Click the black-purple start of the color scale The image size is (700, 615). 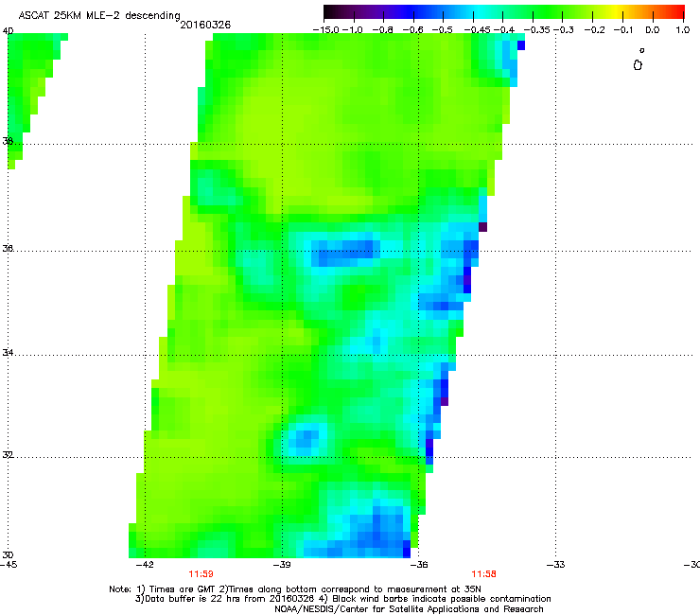[334, 12]
